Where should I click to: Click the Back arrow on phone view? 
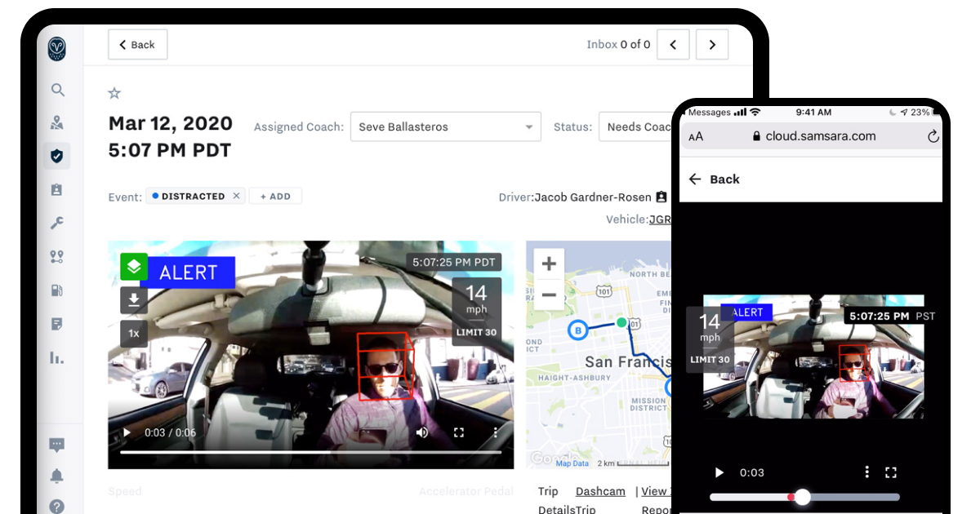(695, 179)
